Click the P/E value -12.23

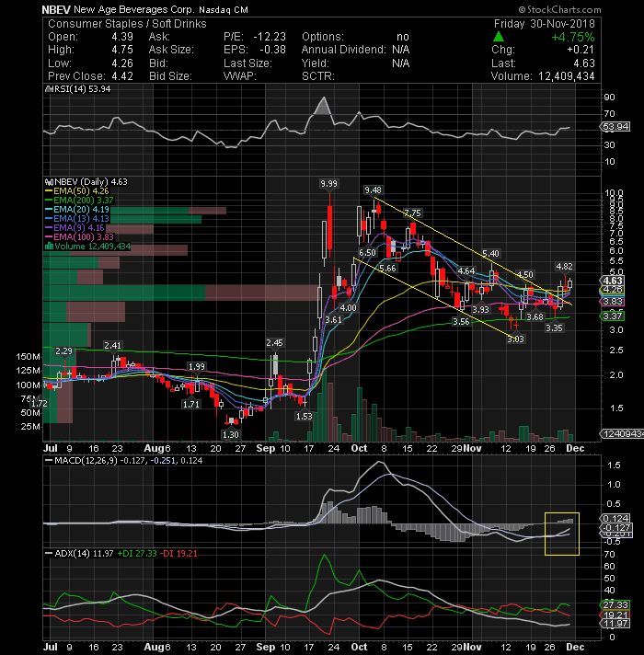270,37
